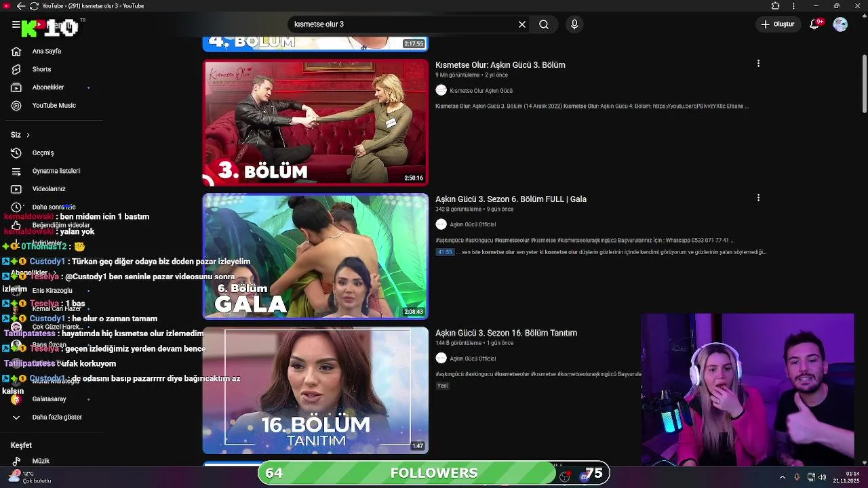868x488 pixels.
Task: Go back using the browser back arrow
Action: click(x=20, y=6)
